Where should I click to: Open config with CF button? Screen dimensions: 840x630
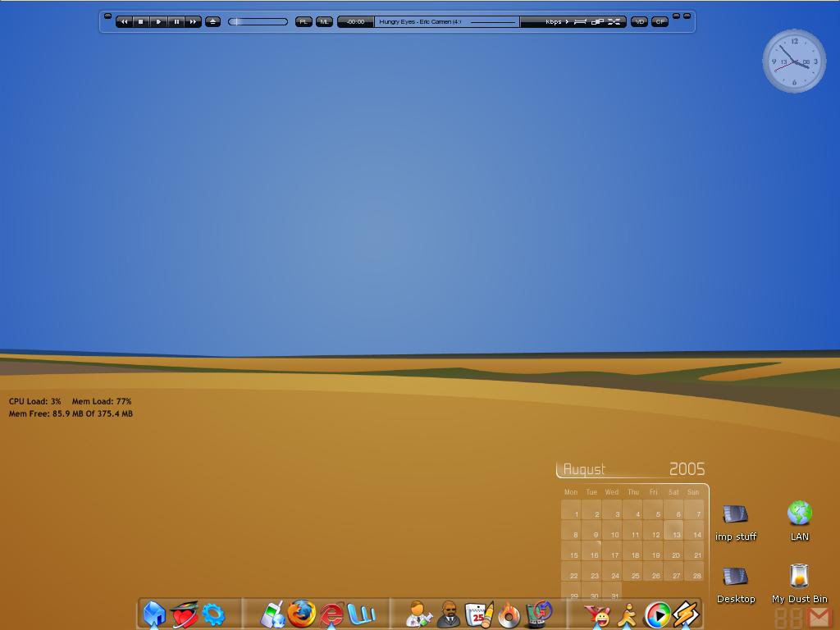pyautogui.click(x=660, y=22)
